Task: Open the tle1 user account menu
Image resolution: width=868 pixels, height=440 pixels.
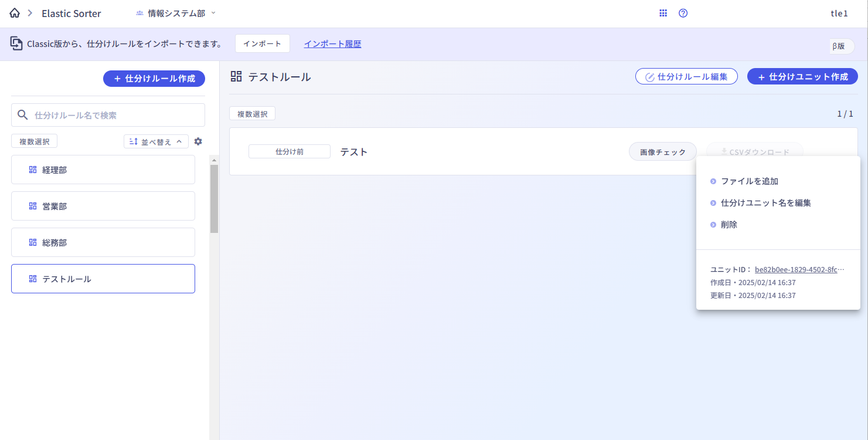Action: point(839,13)
